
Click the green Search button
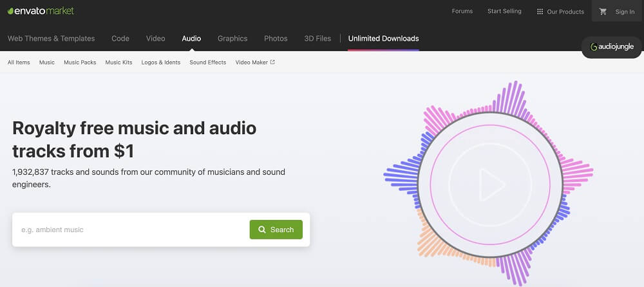pos(276,230)
